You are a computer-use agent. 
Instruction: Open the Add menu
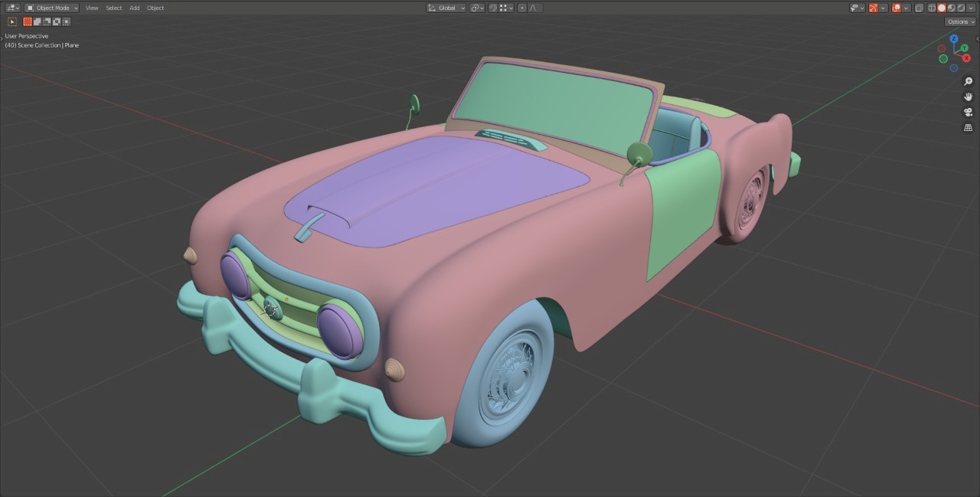135,8
